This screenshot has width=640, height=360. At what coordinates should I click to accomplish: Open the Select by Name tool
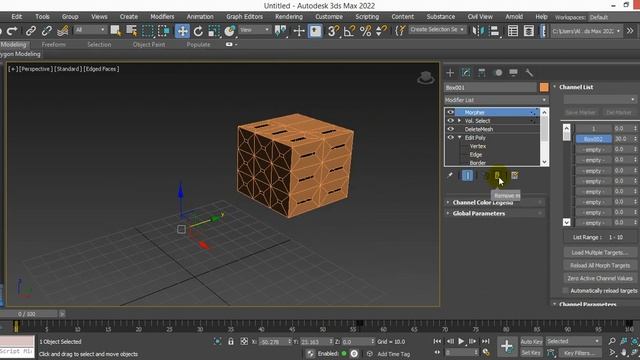pyautogui.click(x=131, y=31)
